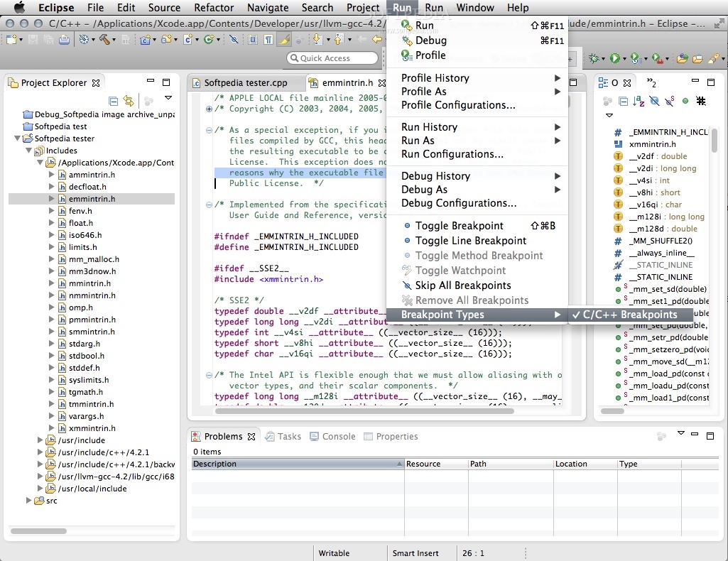Image resolution: width=728 pixels, height=561 pixels.
Task: Open the New C/C++ Project wizard icon
Action: (145, 40)
